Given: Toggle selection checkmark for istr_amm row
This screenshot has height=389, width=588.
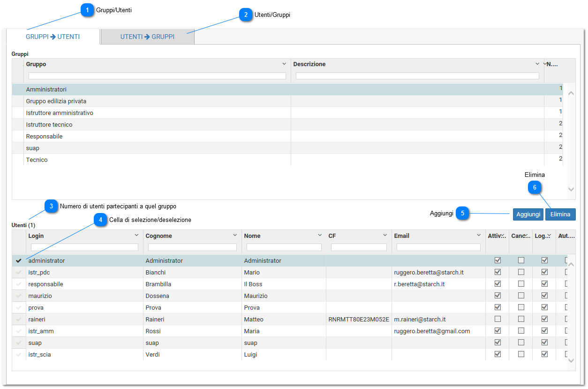Looking at the screenshot, I should (19, 331).
